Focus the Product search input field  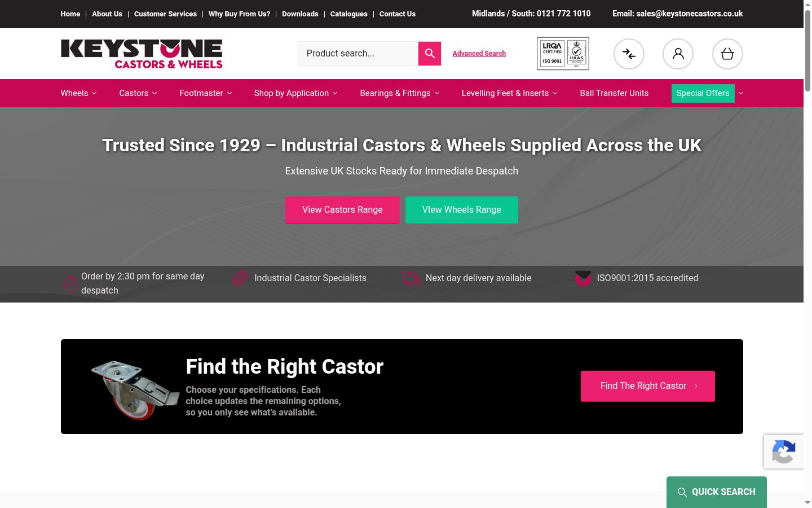coord(358,54)
